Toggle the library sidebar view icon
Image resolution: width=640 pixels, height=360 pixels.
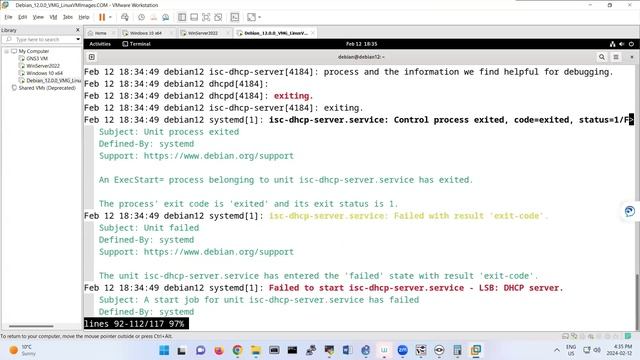(182, 17)
